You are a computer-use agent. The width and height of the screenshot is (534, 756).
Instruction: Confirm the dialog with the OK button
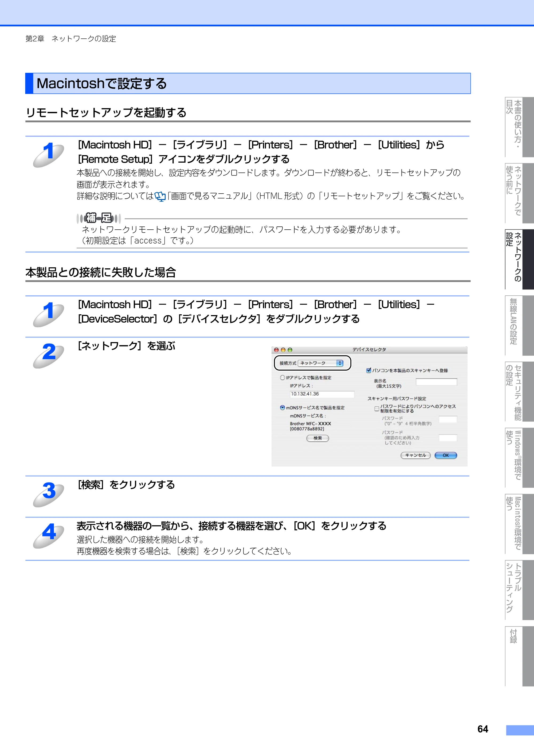(445, 455)
